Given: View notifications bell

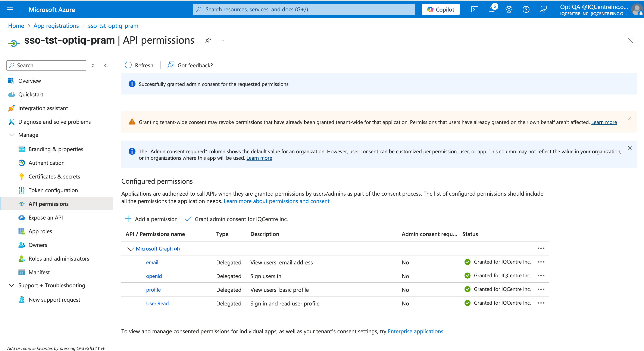Looking at the screenshot, I should point(492,9).
